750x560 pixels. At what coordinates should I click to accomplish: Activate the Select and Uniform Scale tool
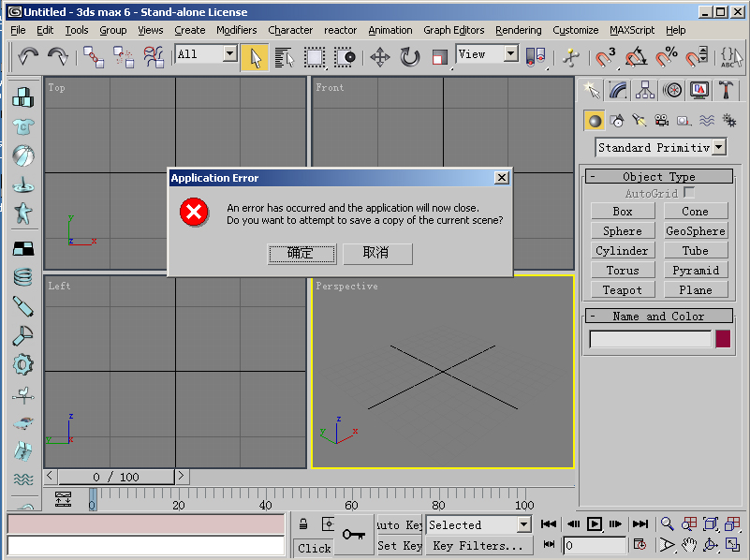[x=439, y=57]
